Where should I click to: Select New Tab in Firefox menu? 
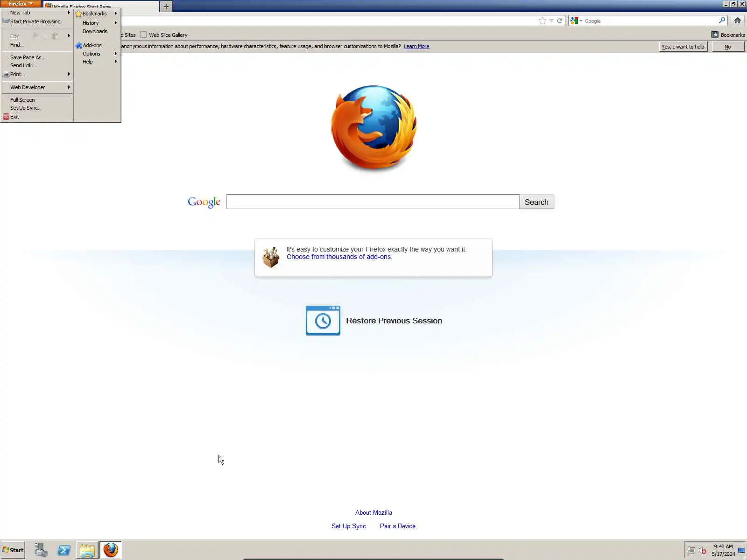(x=36, y=13)
